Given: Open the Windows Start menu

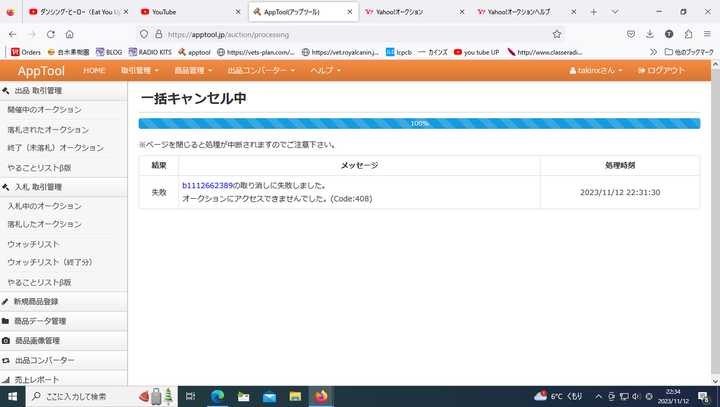Looking at the screenshot, I should click(11, 396).
